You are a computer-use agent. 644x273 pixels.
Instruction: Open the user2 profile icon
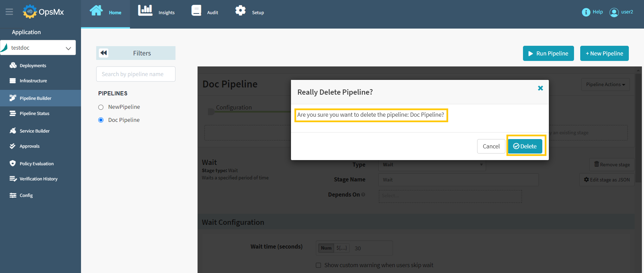[614, 12]
